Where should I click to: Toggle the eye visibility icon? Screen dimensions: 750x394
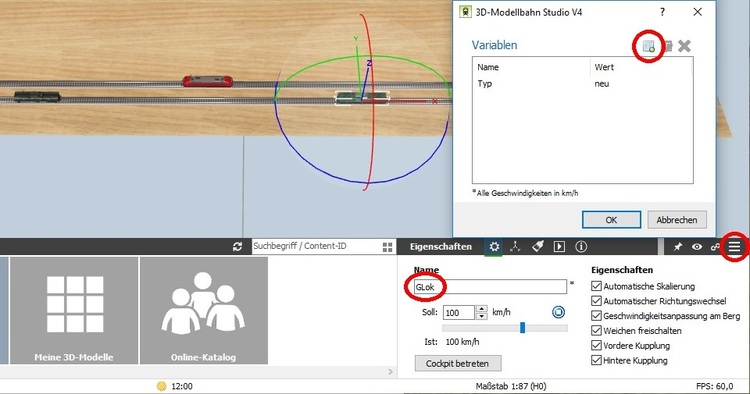pyautogui.click(x=697, y=247)
